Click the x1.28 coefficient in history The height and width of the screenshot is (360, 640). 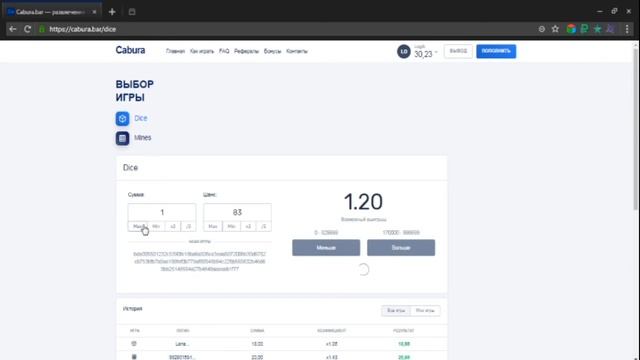(331, 344)
